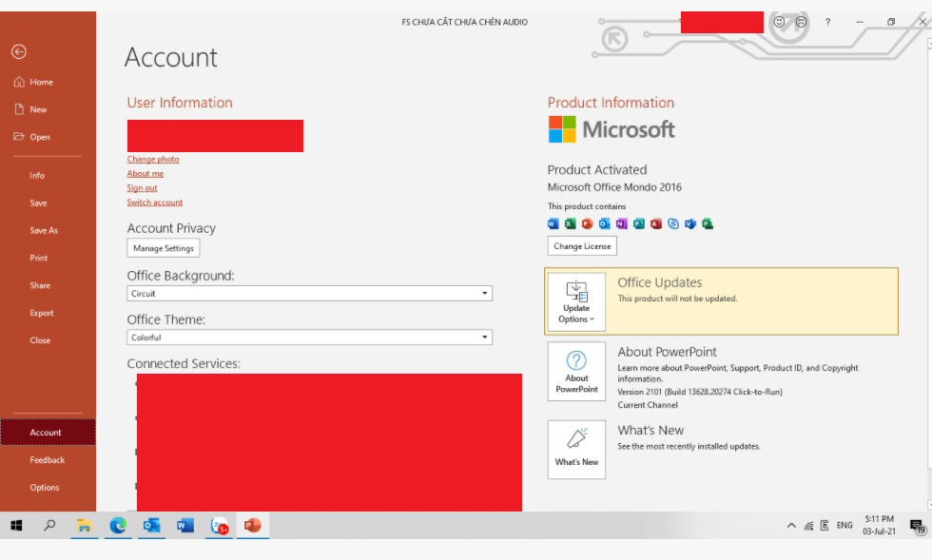Open the notification center icon
This screenshot has width=932, height=560.
917,526
